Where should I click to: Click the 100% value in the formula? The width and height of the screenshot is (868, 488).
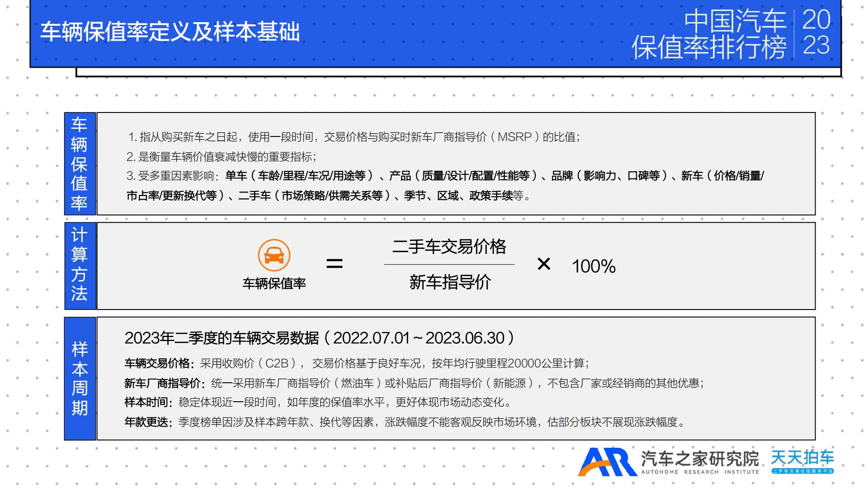coord(594,266)
